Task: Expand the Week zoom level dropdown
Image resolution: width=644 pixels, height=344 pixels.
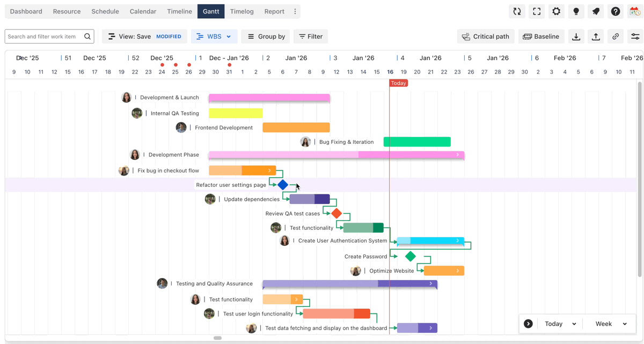Action: 611,324
